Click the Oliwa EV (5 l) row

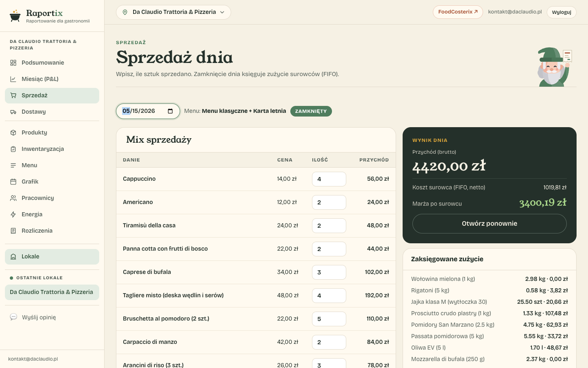pyautogui.click(x=490, y=348)
